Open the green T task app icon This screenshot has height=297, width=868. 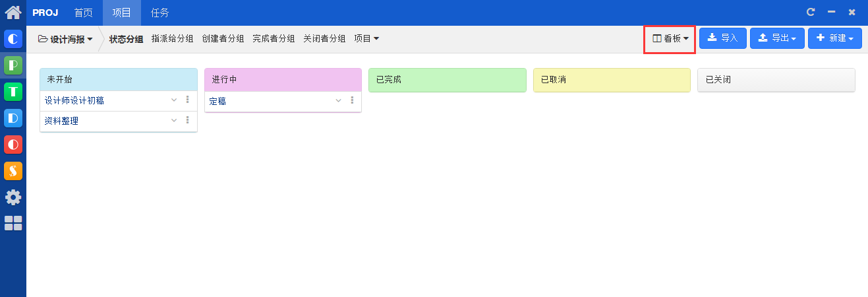pos(13,92)
